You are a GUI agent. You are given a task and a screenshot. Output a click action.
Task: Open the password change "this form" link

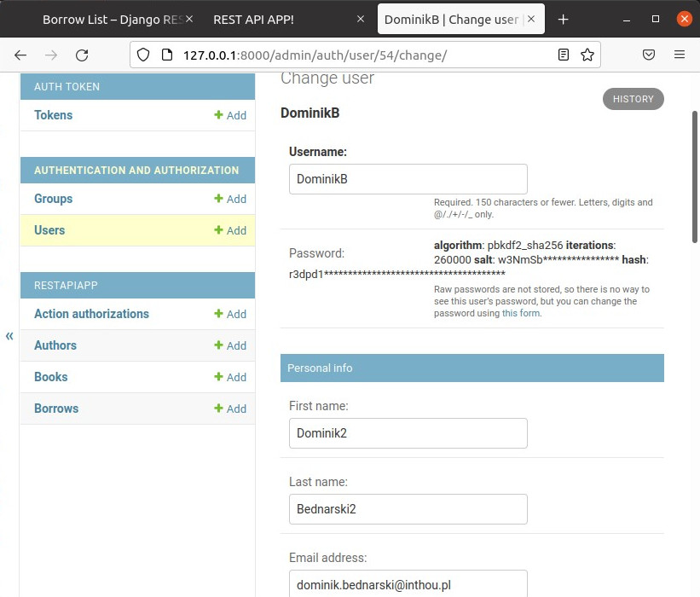pos(521,313)
